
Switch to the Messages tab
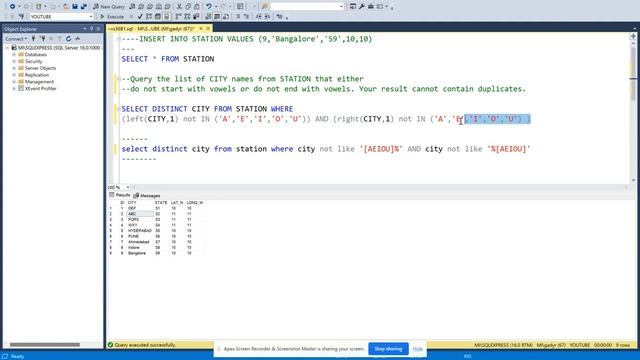(x=147, y=196)
